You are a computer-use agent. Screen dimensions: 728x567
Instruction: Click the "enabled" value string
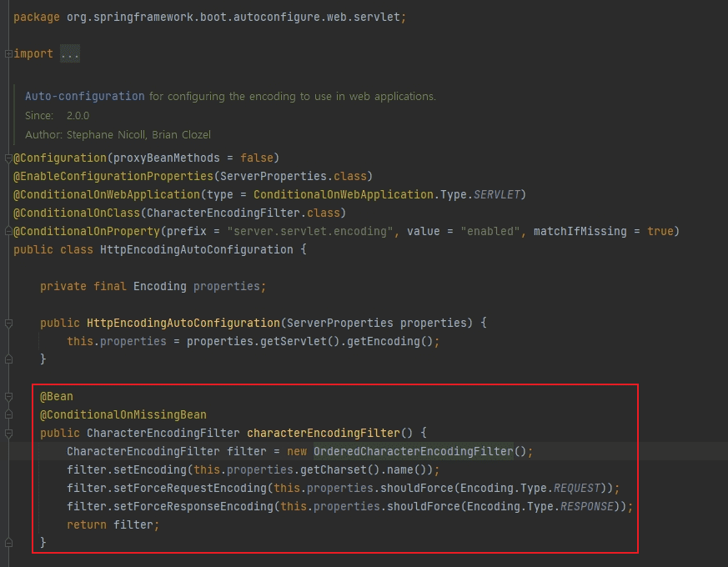click(x=490, y=231)
